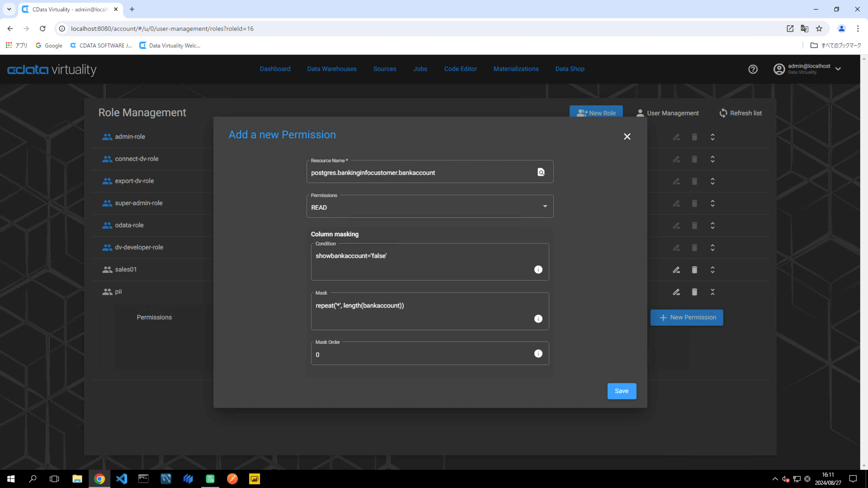Click the delete trash icon for sales01 role
The image size is (868, 488).
tap(694, 270)
